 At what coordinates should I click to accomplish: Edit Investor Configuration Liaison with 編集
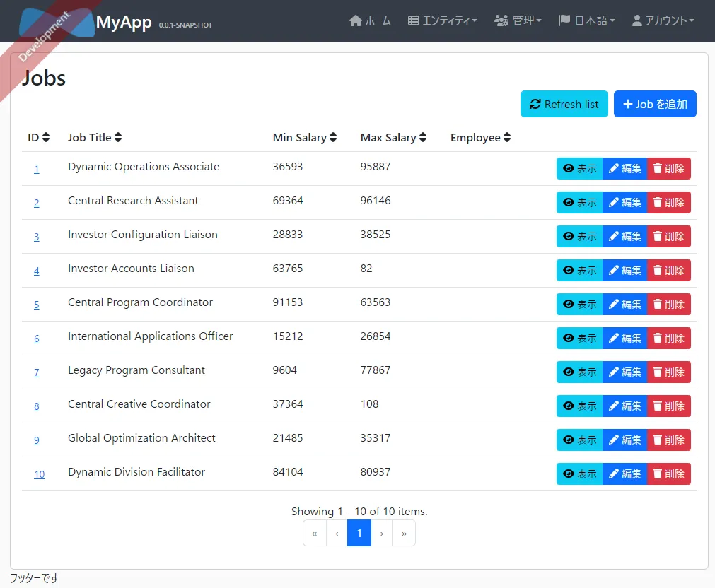624,237
